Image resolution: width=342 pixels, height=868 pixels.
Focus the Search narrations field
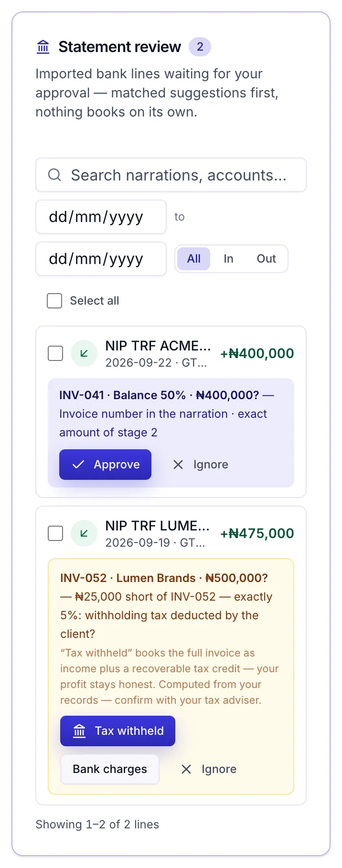171,175
